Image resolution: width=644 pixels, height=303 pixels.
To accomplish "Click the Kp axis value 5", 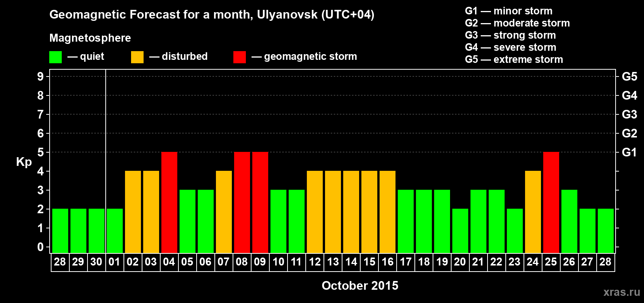I will click(x=41, y=152).
